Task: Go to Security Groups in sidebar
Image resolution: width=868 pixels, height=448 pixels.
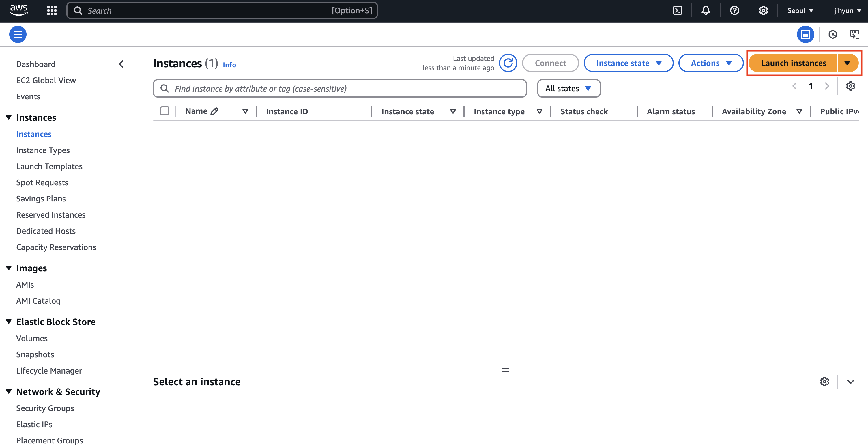Action: pos(45,408)
